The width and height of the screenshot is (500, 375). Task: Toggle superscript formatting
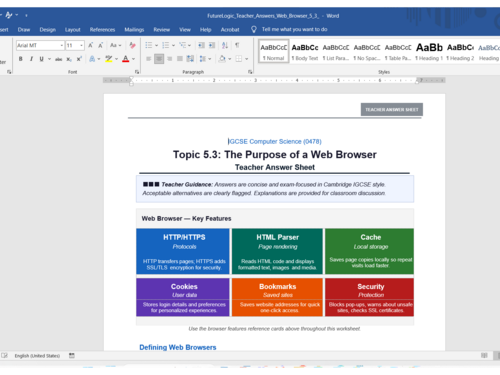(79, 59)
